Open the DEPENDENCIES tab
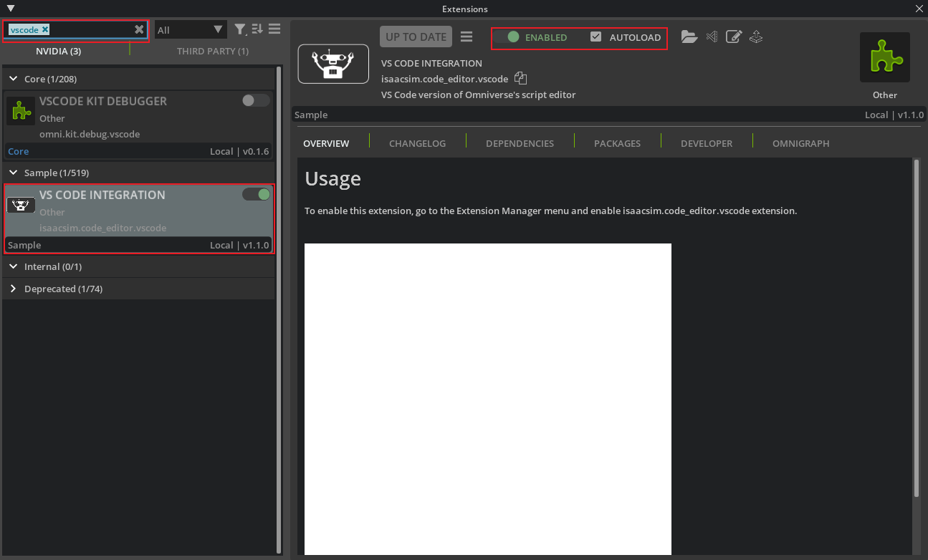 click(520, 143)
